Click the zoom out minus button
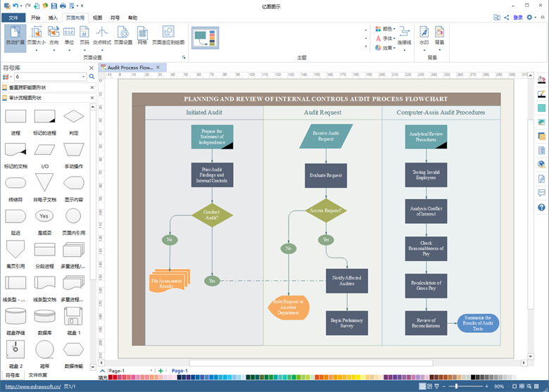 pos(443,386)
